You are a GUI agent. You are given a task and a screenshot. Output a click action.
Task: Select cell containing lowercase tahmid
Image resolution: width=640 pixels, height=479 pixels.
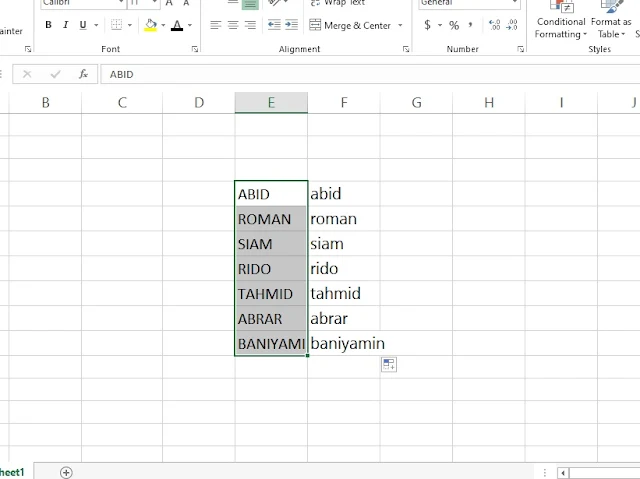[344, 294]
